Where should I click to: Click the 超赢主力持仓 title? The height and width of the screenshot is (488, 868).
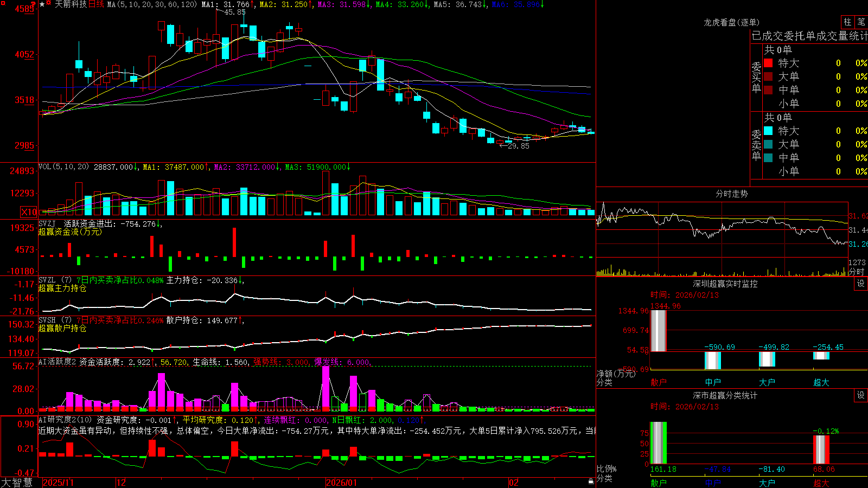(x=62, y=288)
